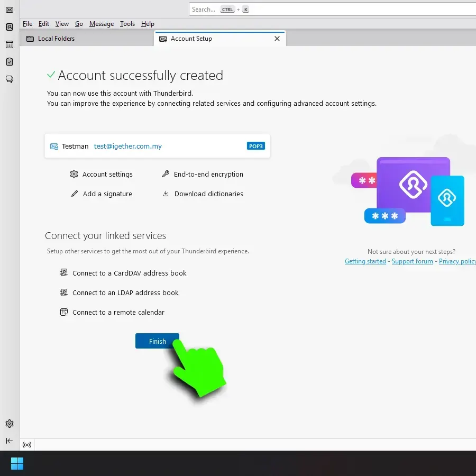Open the Chat sidebar icon

(x=10, y=79)
